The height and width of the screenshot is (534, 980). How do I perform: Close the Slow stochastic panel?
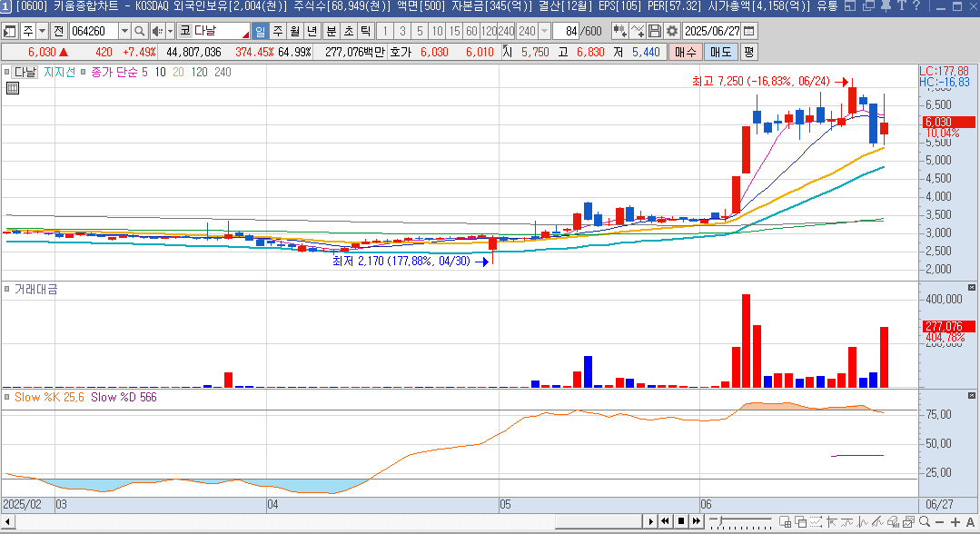[971, 396]
